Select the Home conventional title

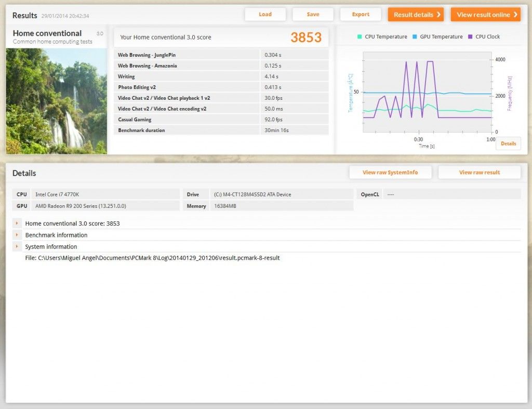tap(47, 33)
